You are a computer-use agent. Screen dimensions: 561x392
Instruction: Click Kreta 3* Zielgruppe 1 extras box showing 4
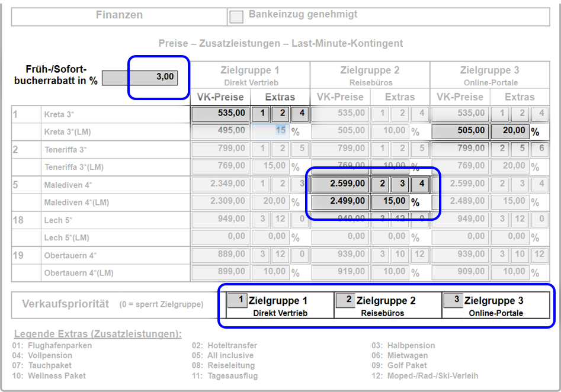click(x=303, y=114)
